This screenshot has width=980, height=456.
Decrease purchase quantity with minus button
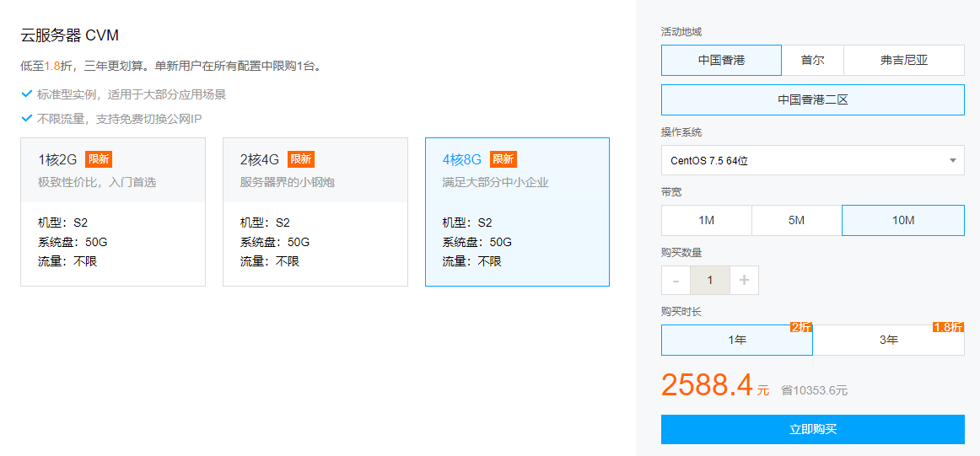click(676, 280)
